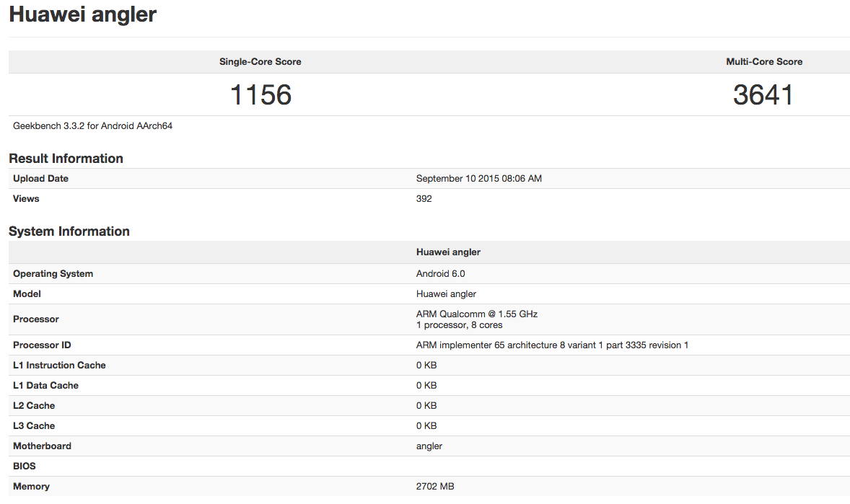Select 'ARM Qualcomm @ 1.55 GHz' text

(477, 314)
